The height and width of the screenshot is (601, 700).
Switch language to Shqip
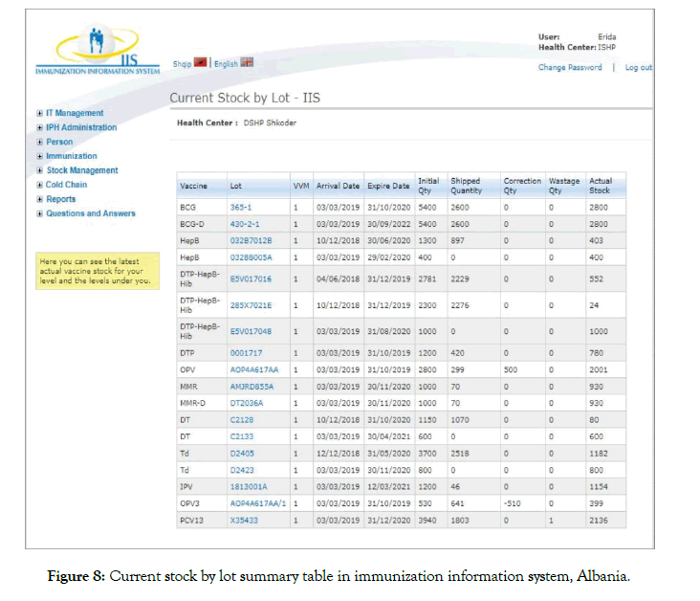point(182,64)
